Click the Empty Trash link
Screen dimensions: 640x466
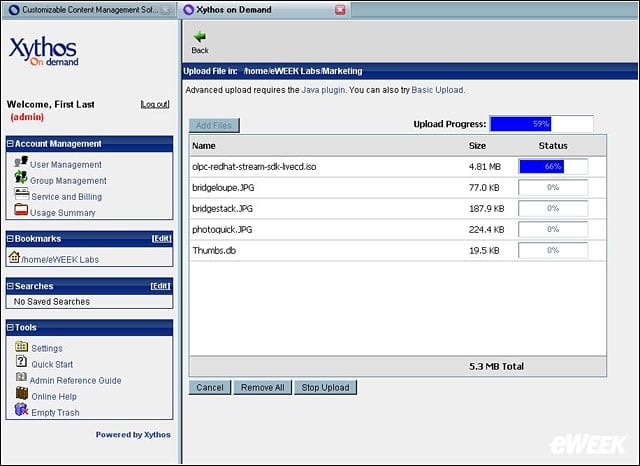click(x=55, y=413)
